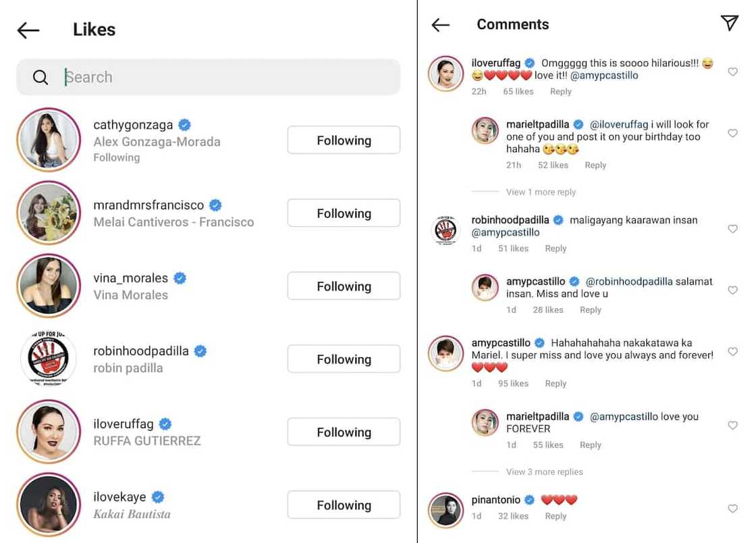The height and width of the screenshot is (543, 756).
Task: Open the 65 likes on iloveruffag's comment
Action: tap(518, 91)
